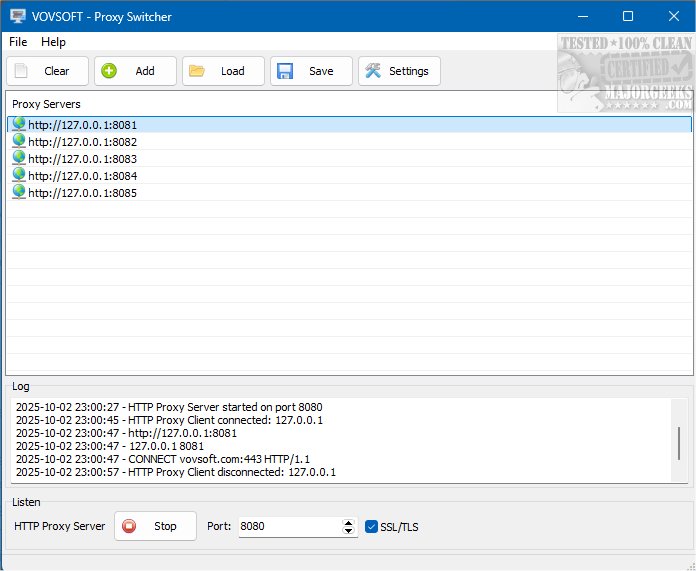Click globe icon beside 8083 proxy
Screen dimensions: 696x571
19,158
